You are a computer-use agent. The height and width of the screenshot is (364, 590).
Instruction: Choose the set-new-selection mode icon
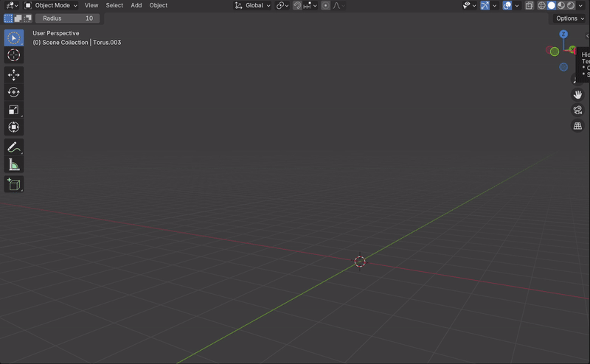click(x=8, y=18)
